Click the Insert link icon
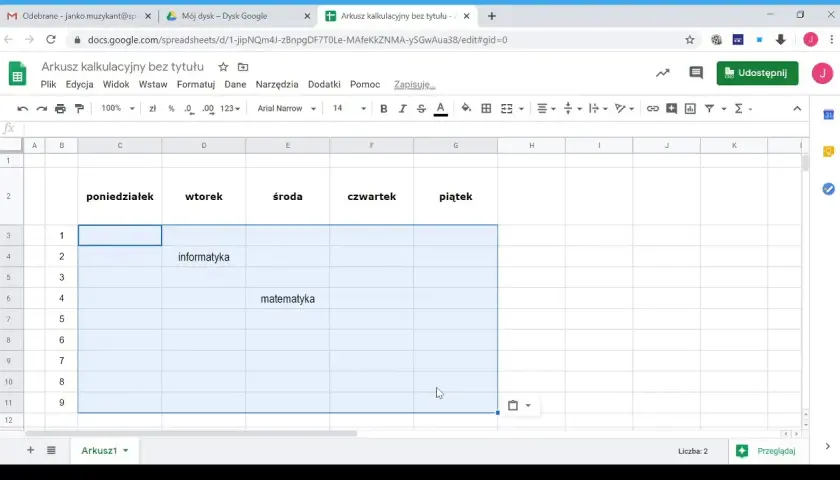The height and width of the screenshot is (480, 840). [652, 109]
